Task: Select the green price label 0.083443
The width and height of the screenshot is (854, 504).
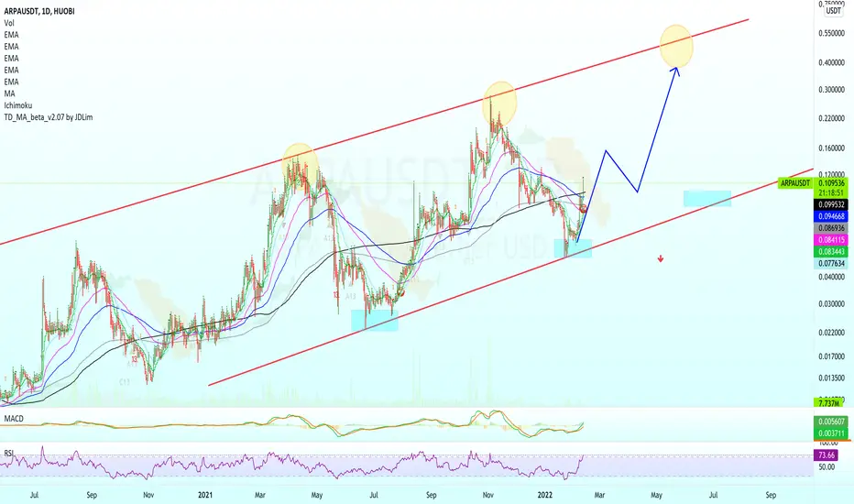Action: (831, 252)
